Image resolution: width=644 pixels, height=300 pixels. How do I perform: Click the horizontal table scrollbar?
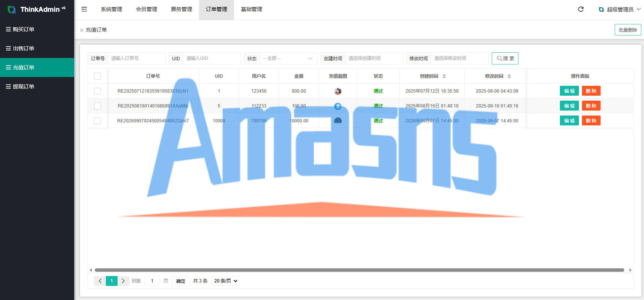(x=359, y=270)
